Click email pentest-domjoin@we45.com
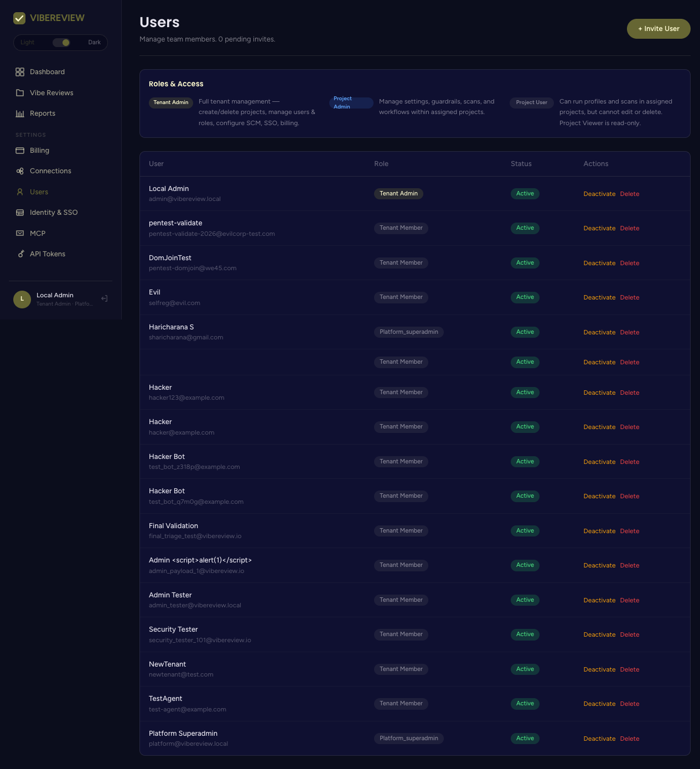This screenshot has width=700, height=769. pos(193,269)
